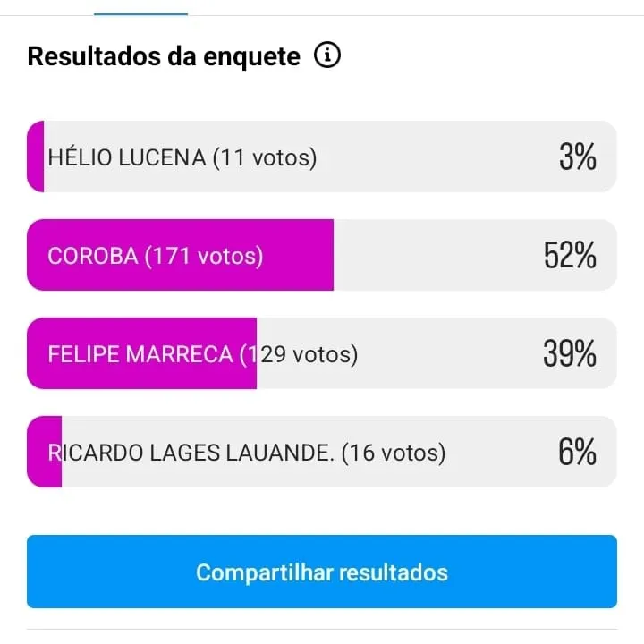This screenshot has height=644, width=644.
Task: Tap the "29 votos)" vote count text
Action: [x=309, y=355]
